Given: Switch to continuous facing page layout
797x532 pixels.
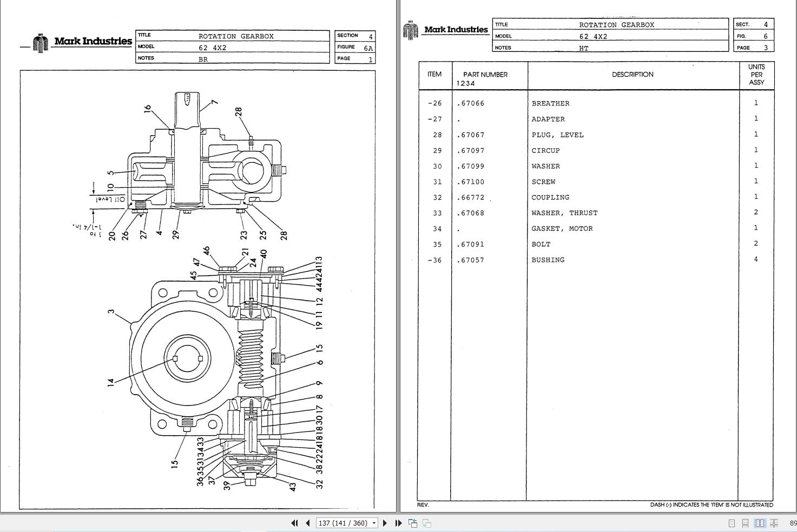Looking at the screenshot, I should (x=774, y=523).
